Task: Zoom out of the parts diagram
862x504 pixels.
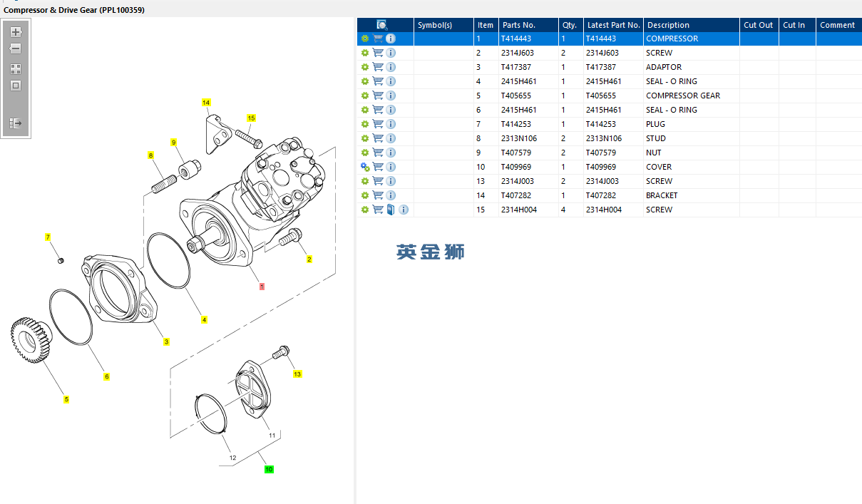Action: pyautogui.click(x=16, y=48)
